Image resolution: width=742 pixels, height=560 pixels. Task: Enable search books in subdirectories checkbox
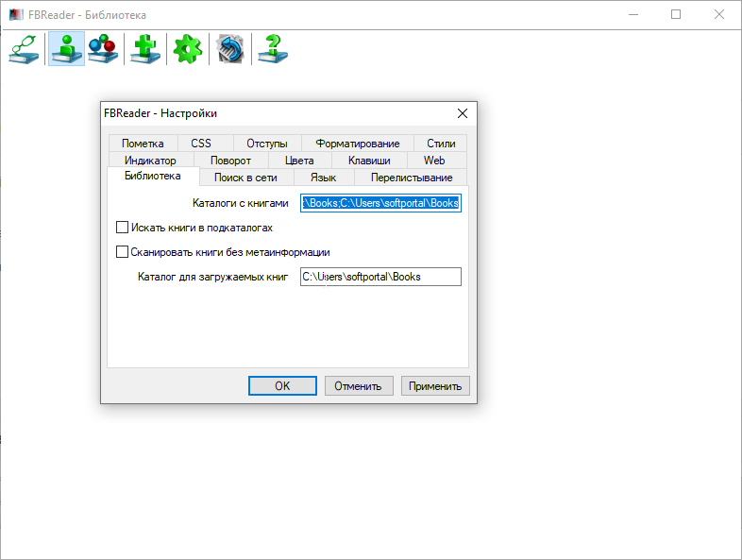(x=122, y=228)
